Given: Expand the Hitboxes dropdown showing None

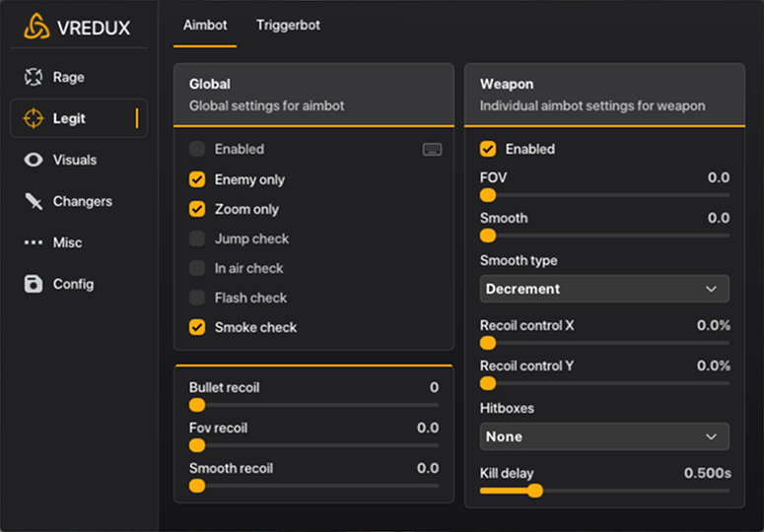Looking at the screenshot, I should click(x=604, y=436).
